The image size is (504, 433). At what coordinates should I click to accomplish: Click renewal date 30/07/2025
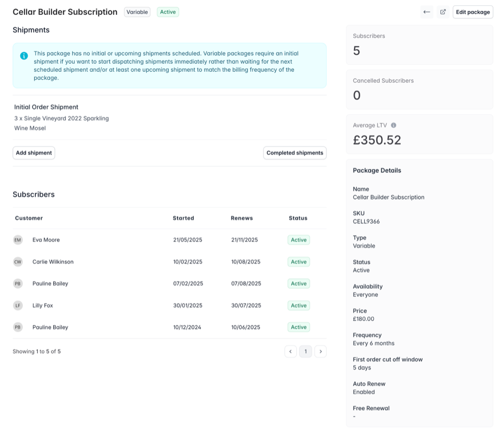246,305
